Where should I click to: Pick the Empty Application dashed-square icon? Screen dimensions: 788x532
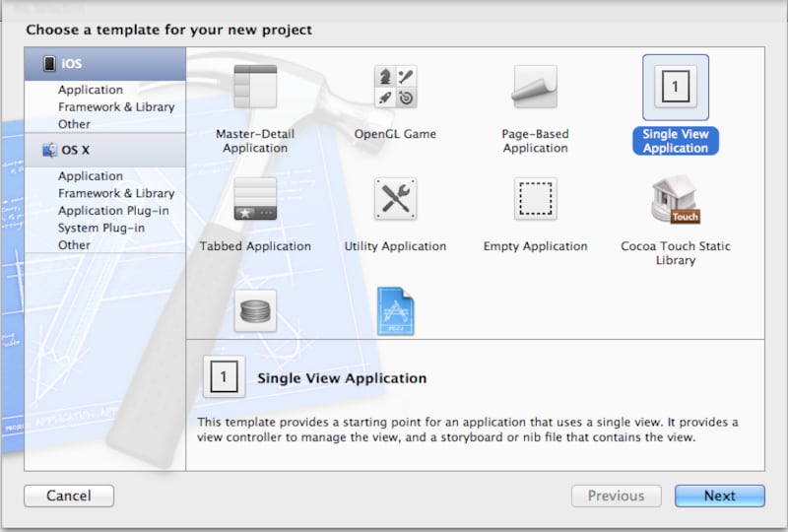(x=535, y=199)
